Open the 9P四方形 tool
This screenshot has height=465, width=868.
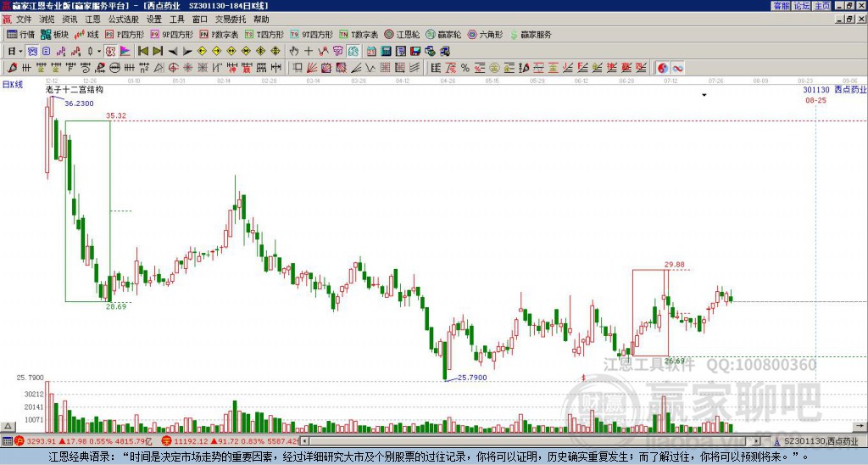(171, 34)
